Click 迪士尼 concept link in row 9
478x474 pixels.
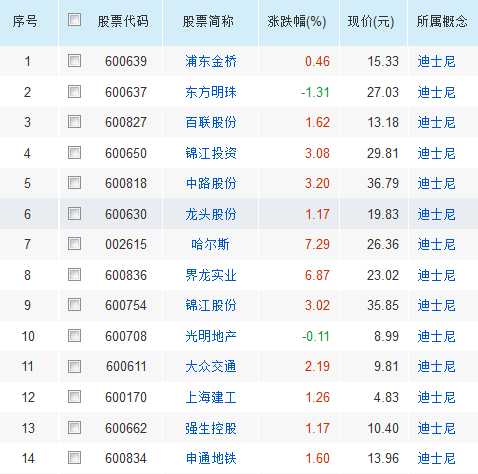(436, 305)
